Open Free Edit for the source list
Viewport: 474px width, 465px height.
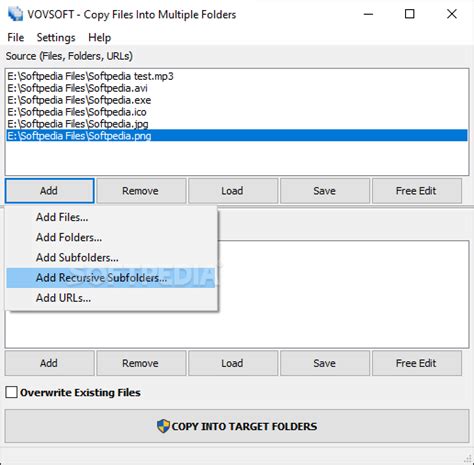tap(416, 191)
